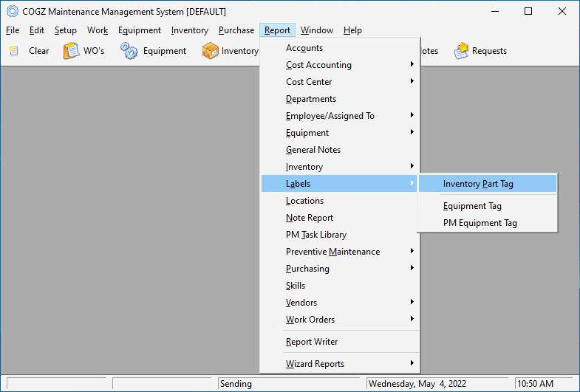
Task: Click the highlighted Labels menu entry
Action: tap(340, 184)
